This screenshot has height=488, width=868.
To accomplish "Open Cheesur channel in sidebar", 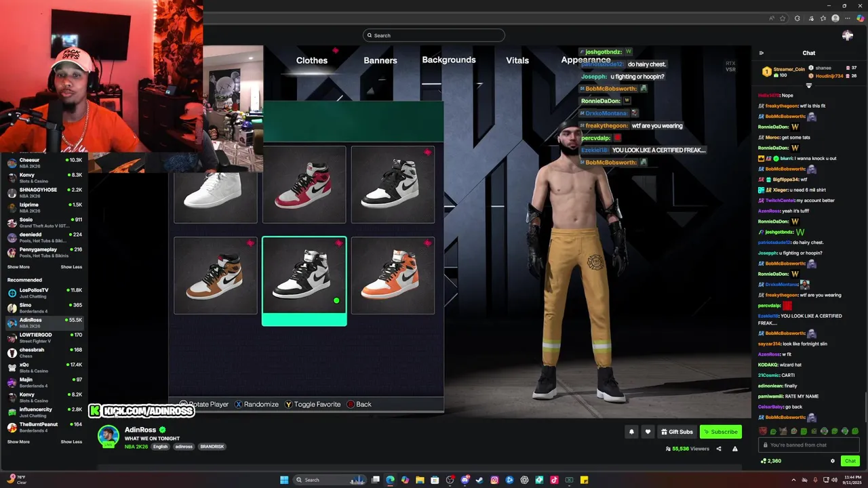I will point(45,163).
